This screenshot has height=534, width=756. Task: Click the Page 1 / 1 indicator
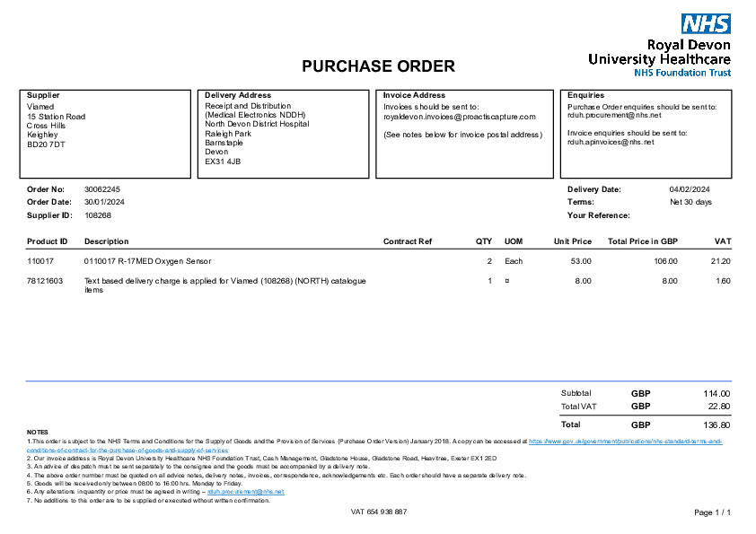click(x=713, y=512)
